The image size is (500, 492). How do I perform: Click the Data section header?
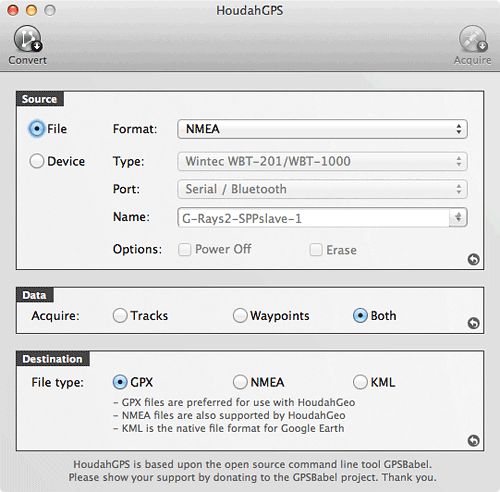click(35, 295)
